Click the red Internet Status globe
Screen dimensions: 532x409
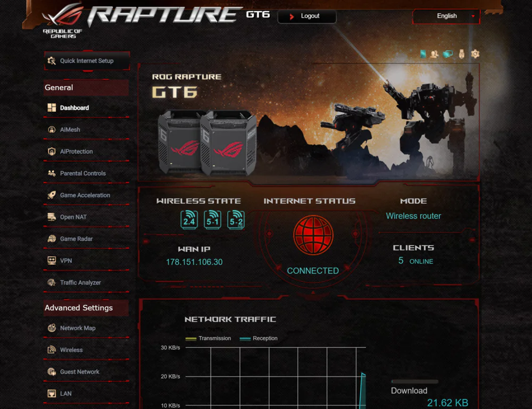pyautogui.click(x=313, y=235)
